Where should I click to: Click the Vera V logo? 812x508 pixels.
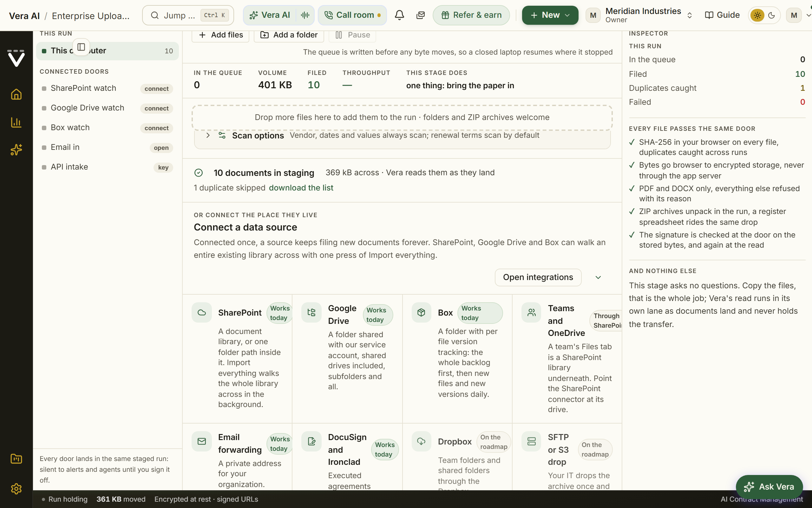[x=16, y=58]
